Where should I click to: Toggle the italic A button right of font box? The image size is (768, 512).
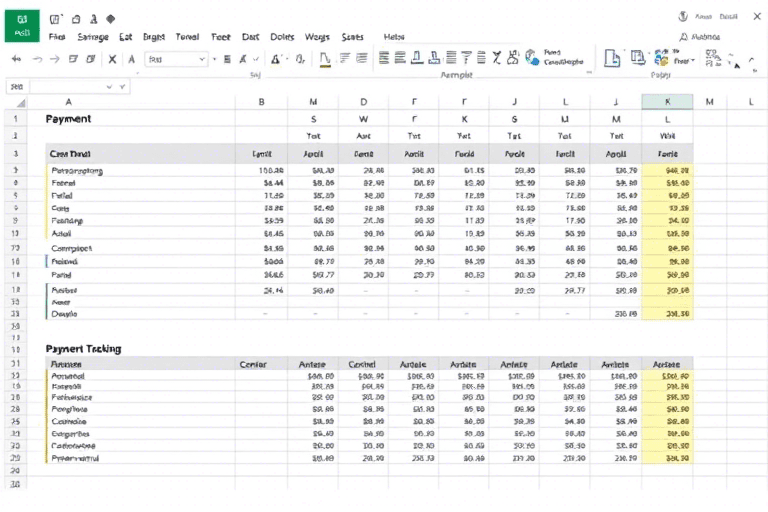click(x=244, y=59)
